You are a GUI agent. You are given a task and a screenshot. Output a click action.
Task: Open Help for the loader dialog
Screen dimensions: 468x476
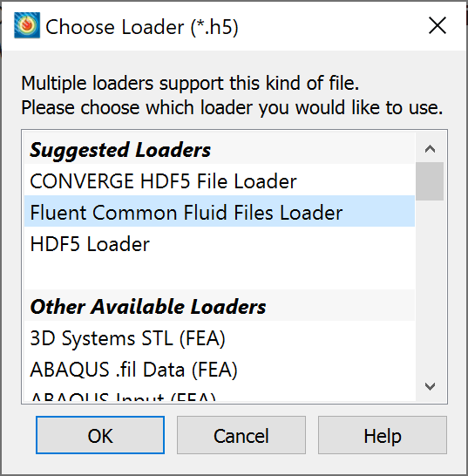(383, 435)
